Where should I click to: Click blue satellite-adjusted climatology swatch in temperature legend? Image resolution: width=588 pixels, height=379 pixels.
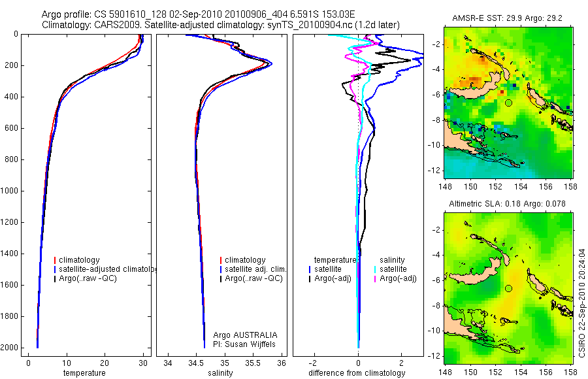click(x=55, y=269)
